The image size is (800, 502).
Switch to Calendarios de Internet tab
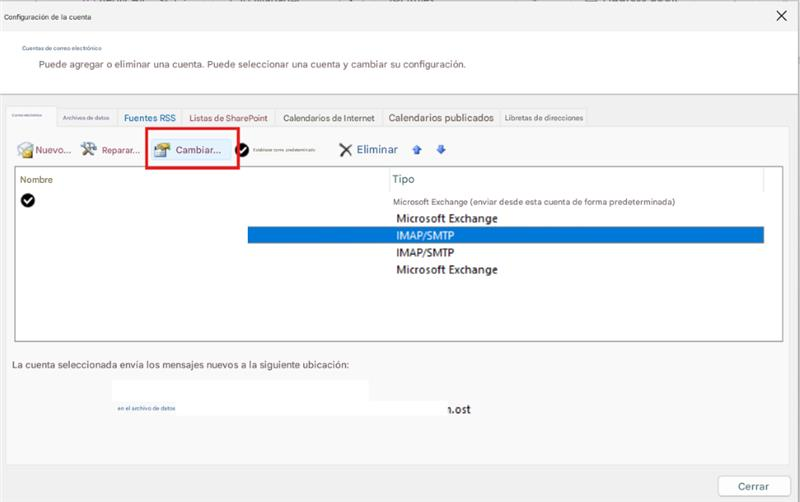[329, 118]
